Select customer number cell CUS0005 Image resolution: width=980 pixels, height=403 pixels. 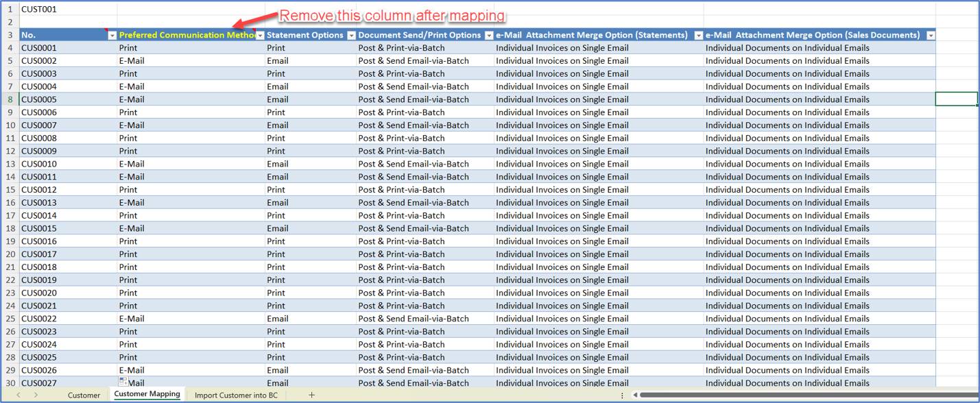68,99
